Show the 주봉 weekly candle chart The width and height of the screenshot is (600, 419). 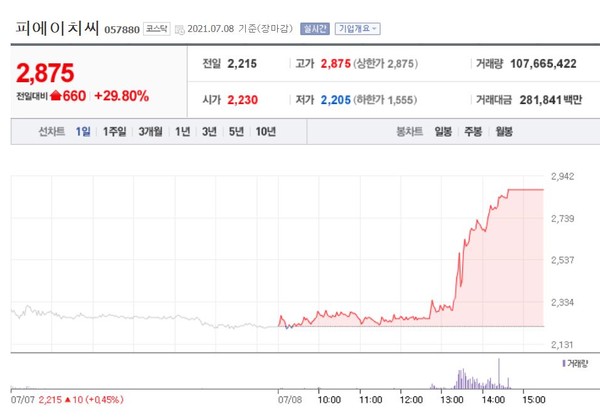(x=473, y=132)
